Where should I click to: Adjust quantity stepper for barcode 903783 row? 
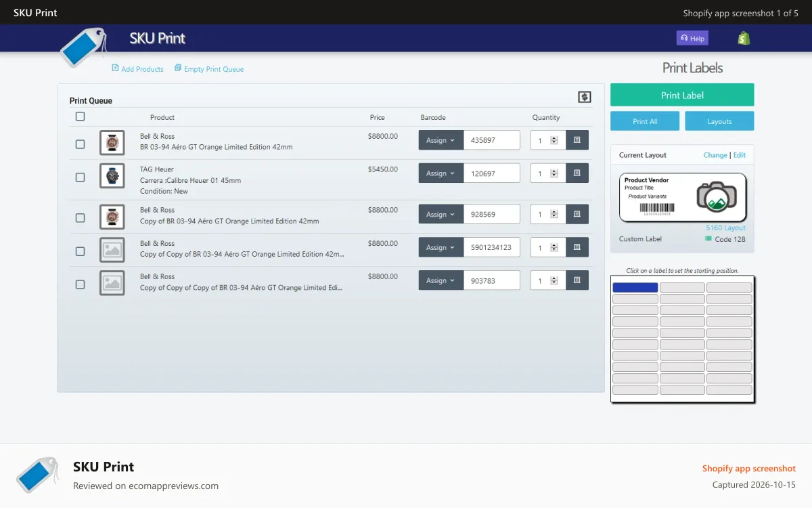554,280
